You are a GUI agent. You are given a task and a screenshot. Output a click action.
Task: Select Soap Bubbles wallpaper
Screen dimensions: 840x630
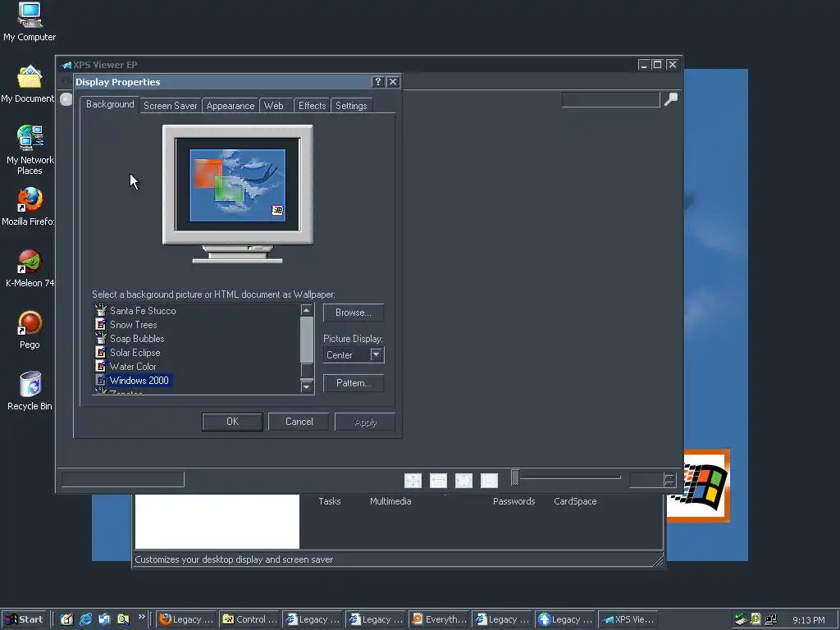(130, 339)
